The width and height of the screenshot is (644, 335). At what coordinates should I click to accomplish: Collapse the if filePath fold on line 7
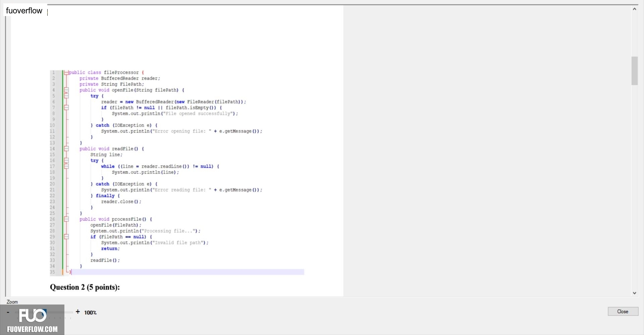(x=66, y=108)
